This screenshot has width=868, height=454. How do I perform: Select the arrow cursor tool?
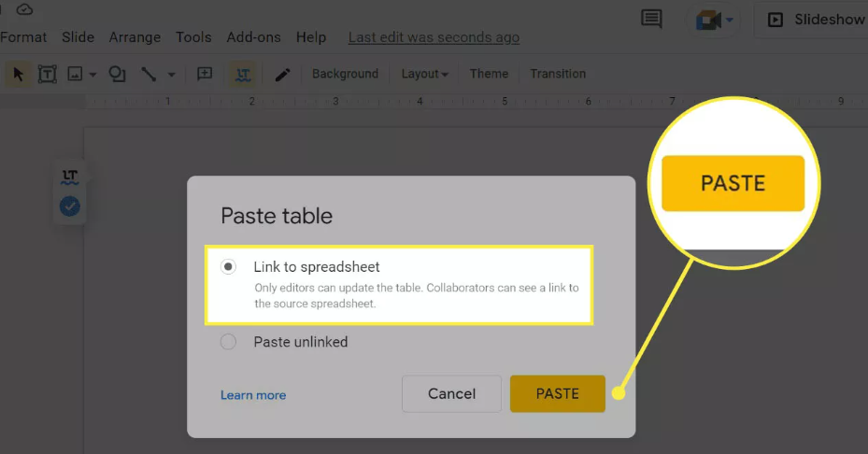[18, 74]
